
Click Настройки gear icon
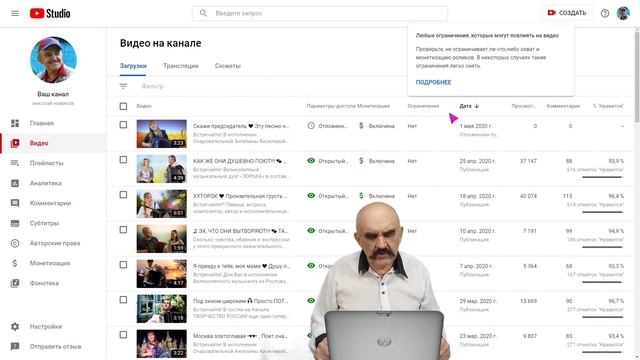pos(15,327)
